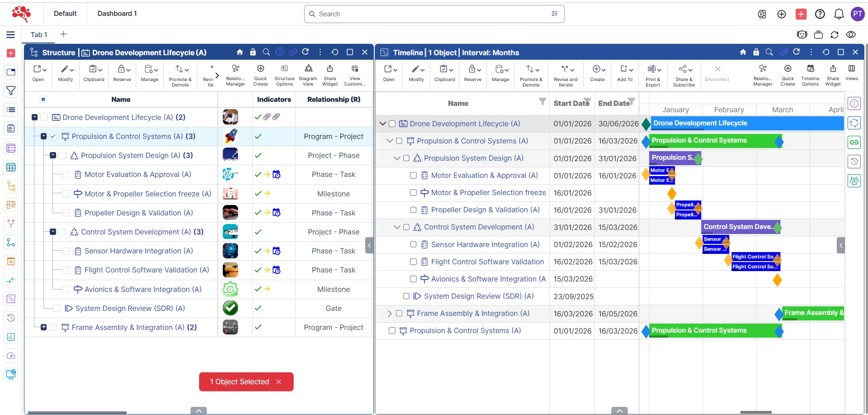This screenshot has width=868, height=415.
Task: Open the Dashboard 1 tab
Action: 117,14
